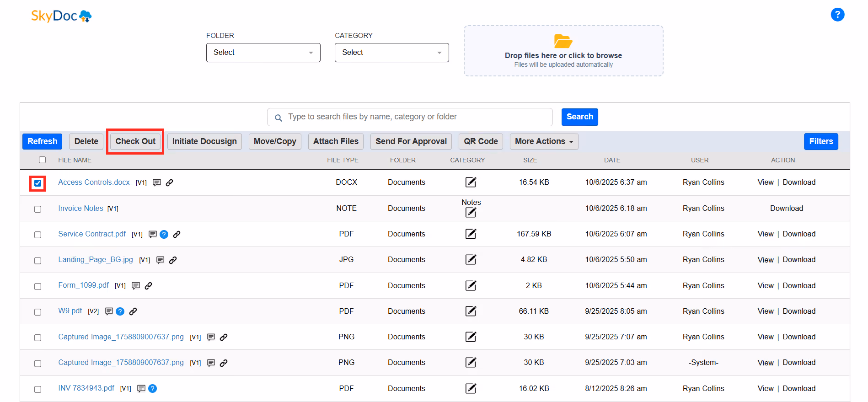Click link icon next to Form_1099.pdf
This screenshot has height=402, width=868.
coord(148,286)
